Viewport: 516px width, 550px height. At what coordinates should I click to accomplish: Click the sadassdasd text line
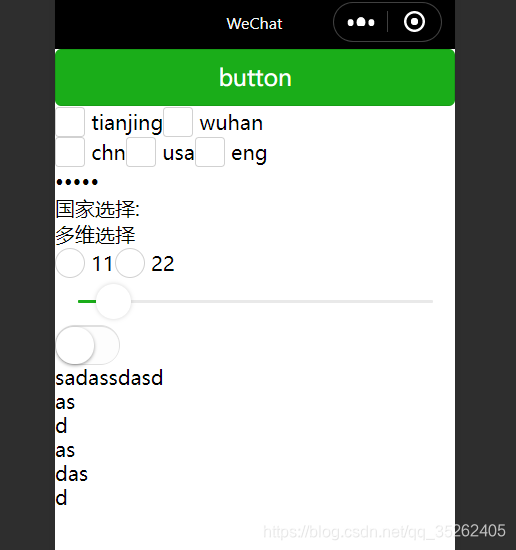point(109,378)
